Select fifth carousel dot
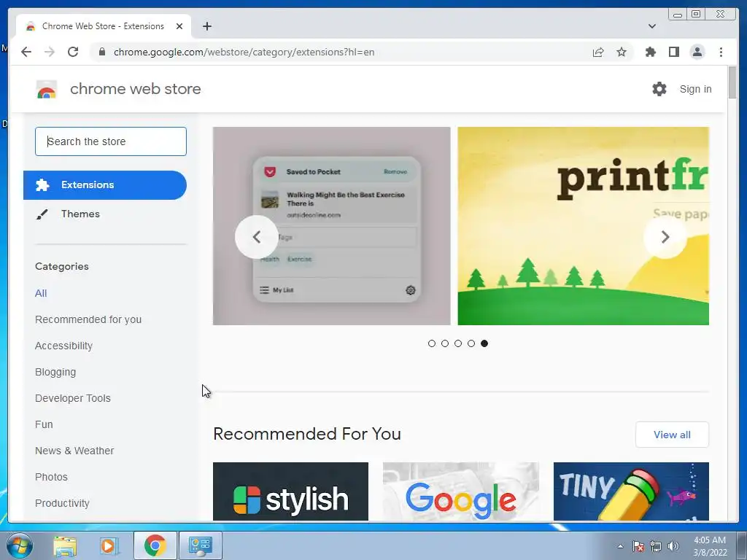The image size is (747, 560). point(484,343)
